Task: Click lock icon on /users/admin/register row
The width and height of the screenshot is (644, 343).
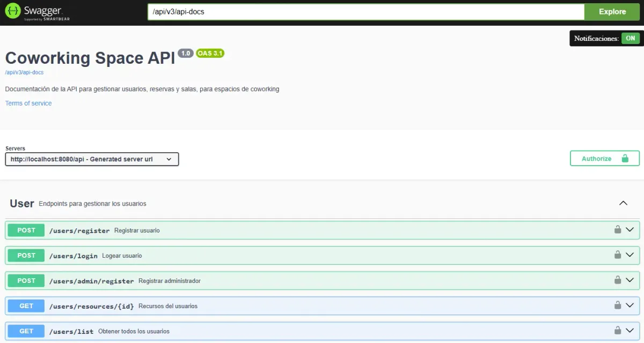Action: pos(618,280)
